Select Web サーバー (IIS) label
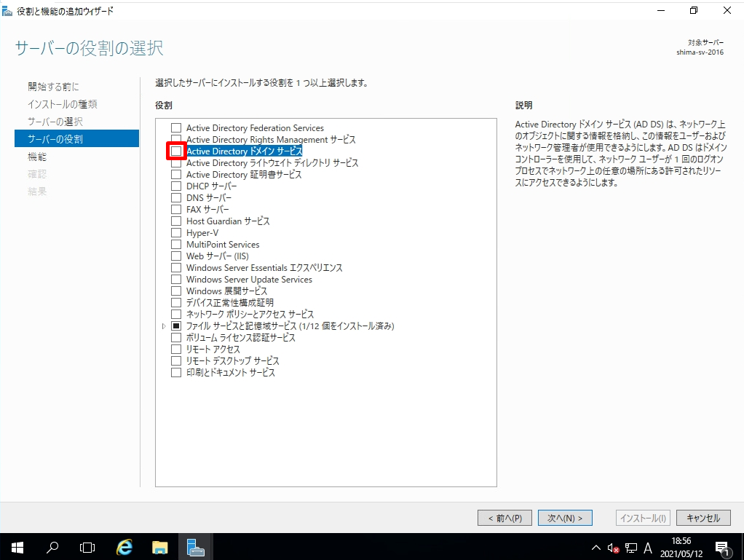The height and width of the screenshot is (560, 744). (x=218, y=256)
